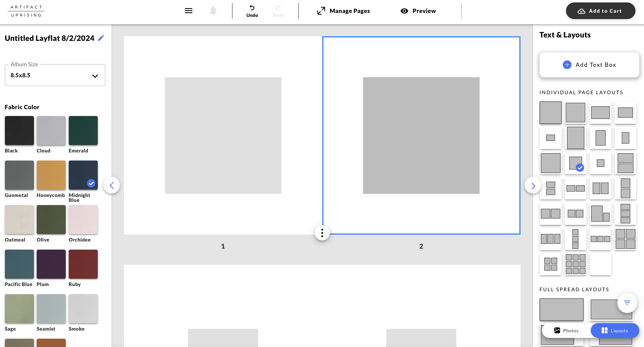
Task: Open the hamburger menu
Action: click(189, 11)
